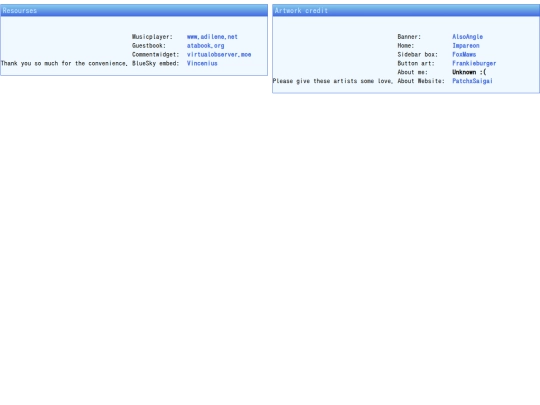The image size is (540, 405).
Task: Select the 'Sidebar box:' label text
Action: tap(418, 55)
